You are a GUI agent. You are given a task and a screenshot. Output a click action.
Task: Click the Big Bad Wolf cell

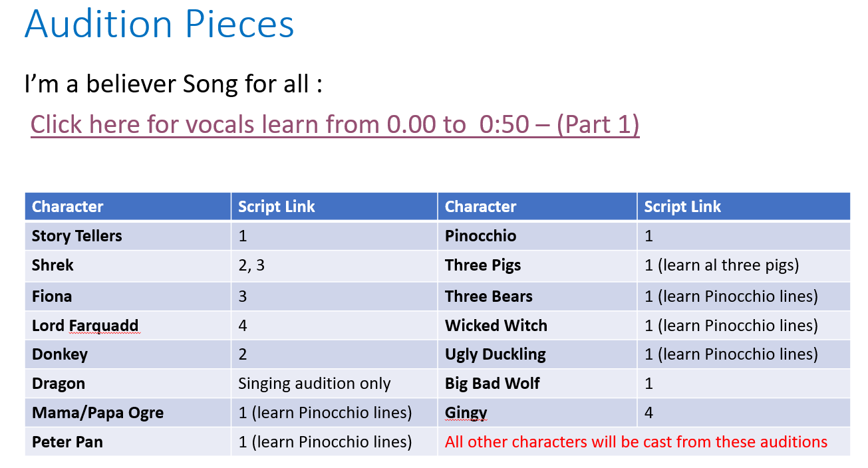click(x=537, y=384)
